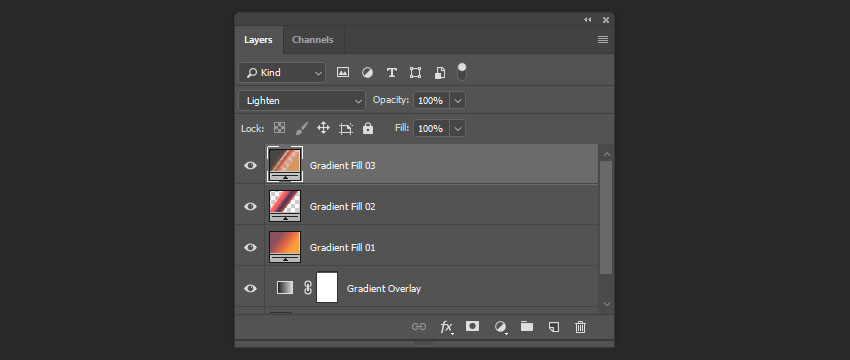Viewport: 850px width, 360px height.
Task: Open the Opacity slider arrow
Action: [x=458, y=100]
